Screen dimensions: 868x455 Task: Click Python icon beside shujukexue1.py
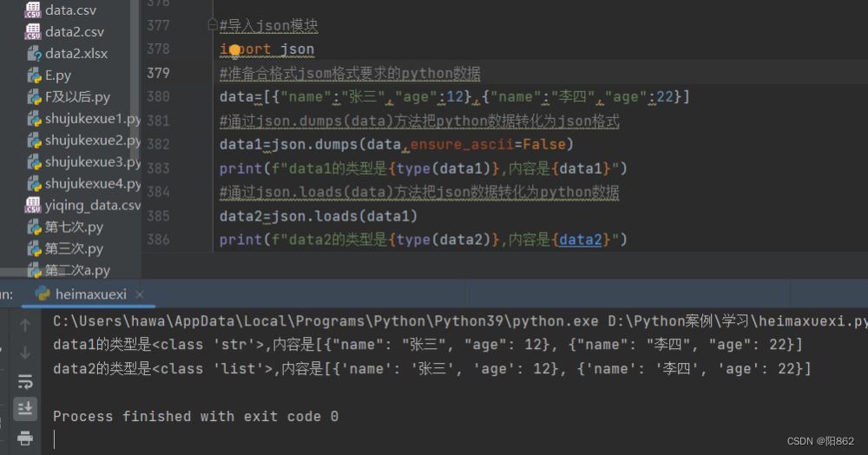click(35, 118)
